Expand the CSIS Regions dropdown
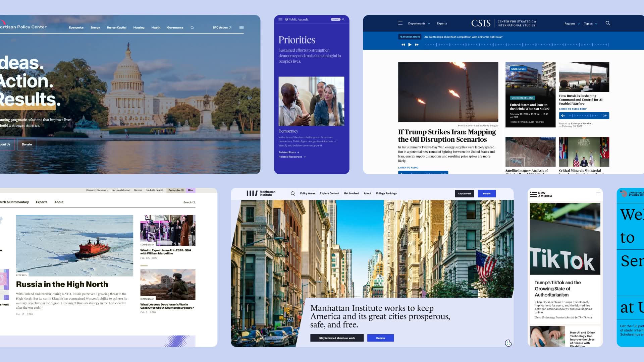Viewport: 644px width, 362px height. [572, 24]
